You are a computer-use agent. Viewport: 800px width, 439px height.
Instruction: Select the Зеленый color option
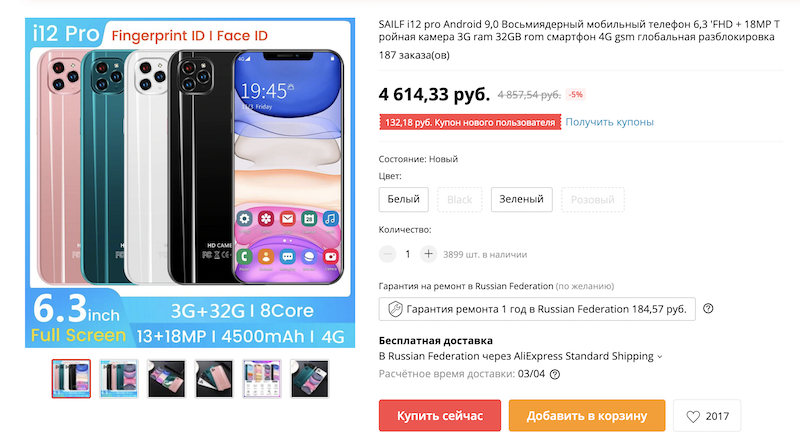(x=521, y=199)
